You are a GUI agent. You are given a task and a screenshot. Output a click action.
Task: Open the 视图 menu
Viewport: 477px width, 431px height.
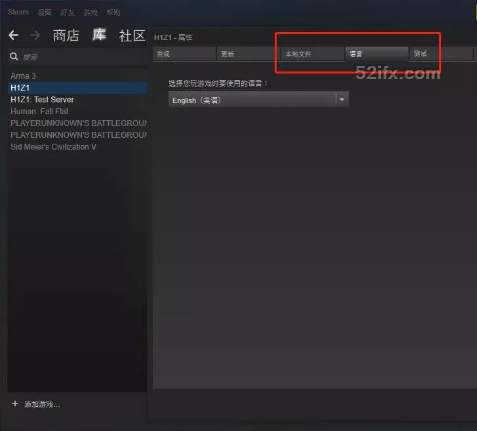click(x=44, y=13)
